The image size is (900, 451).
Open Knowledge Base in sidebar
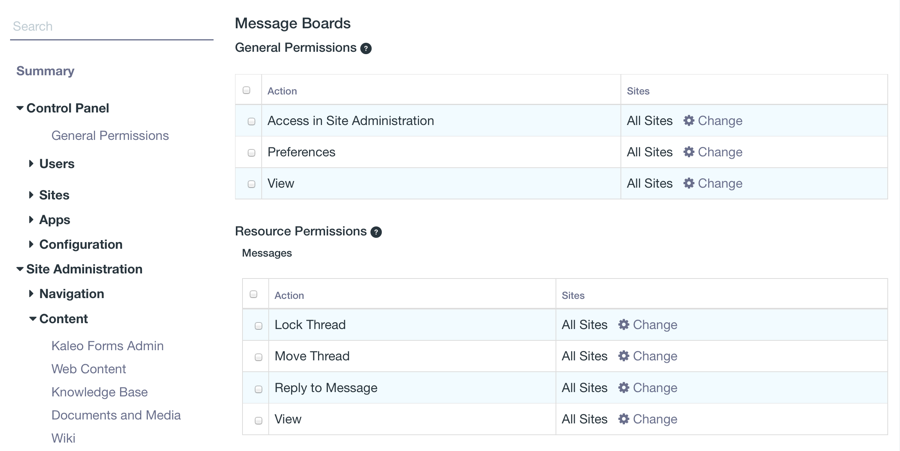[x=99, y=392]
